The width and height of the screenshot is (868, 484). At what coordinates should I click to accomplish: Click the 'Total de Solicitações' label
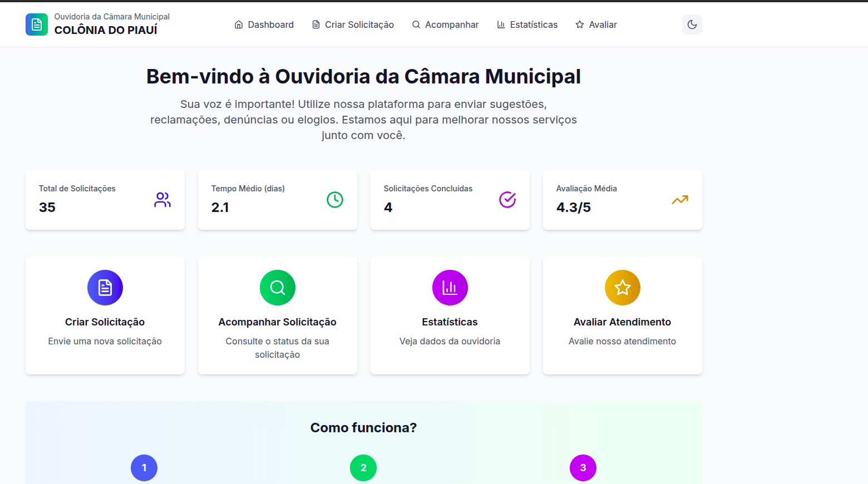click(x=77, y=189)
